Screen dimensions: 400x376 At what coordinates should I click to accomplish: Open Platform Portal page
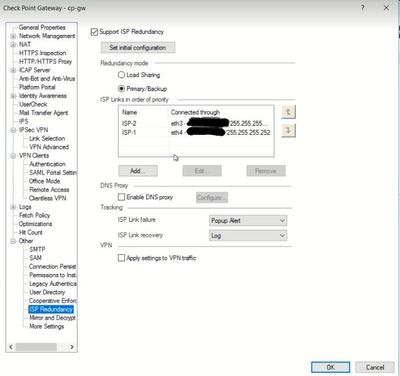[37, 87]
